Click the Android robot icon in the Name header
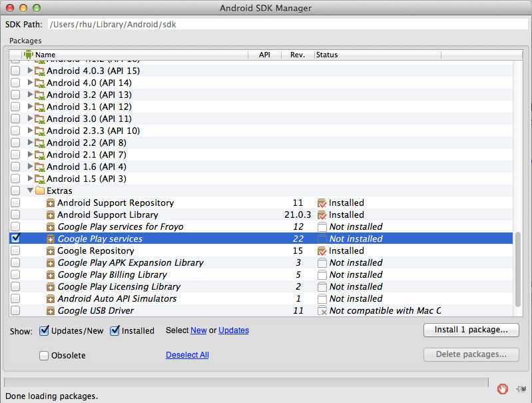Image resolution: width=532 pixels, height=403 pixels. 29,55
